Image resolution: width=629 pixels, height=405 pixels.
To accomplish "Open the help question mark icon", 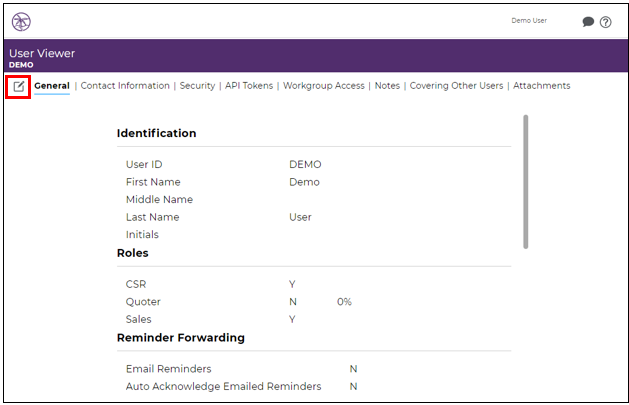I will (x=605, y=22).
